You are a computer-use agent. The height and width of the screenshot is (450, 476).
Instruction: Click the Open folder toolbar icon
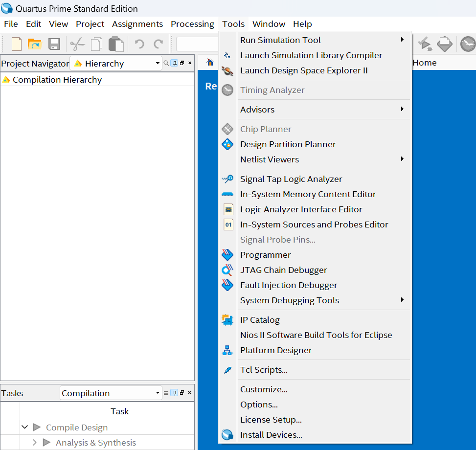click(x=35, y=45)
